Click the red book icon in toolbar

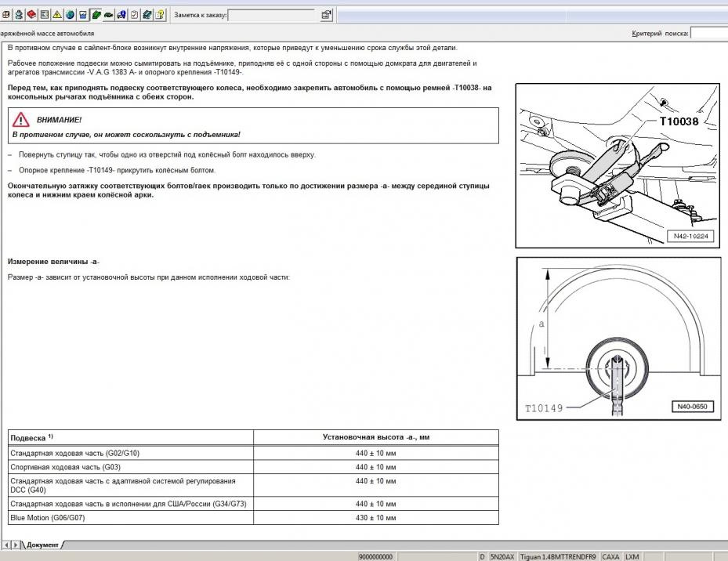tap(31, 15)
